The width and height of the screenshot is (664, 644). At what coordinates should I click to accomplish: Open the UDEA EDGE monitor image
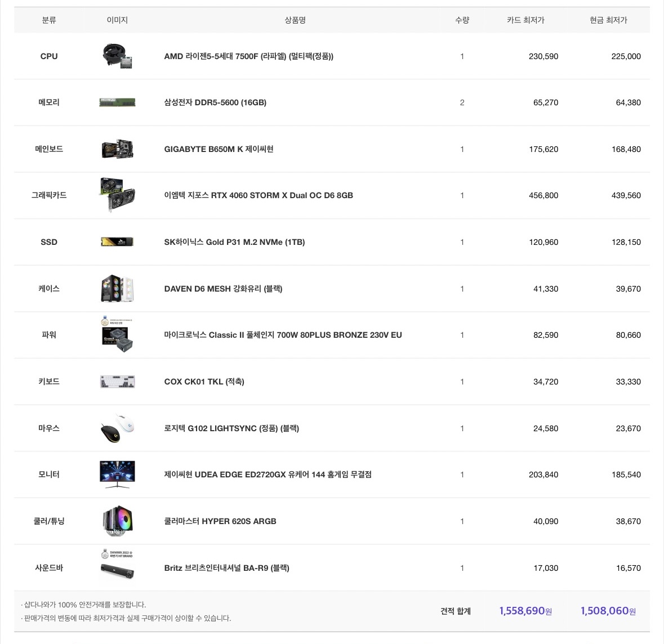tap(117, 474)
